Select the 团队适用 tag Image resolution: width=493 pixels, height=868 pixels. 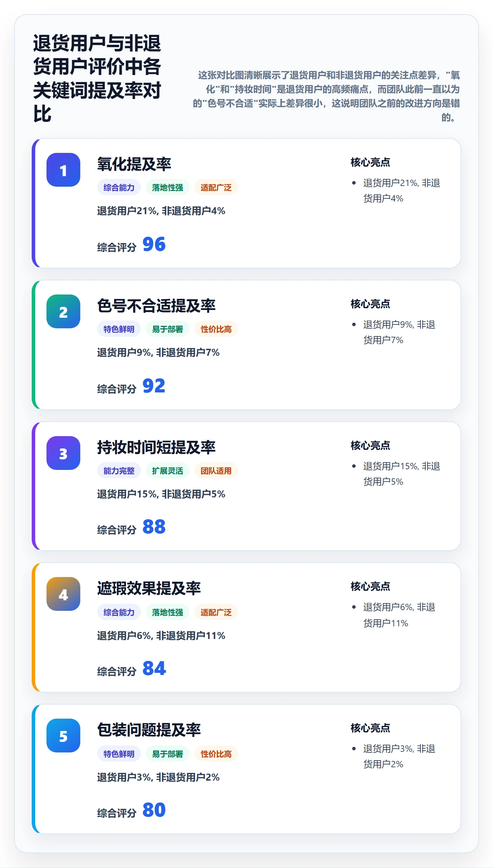216,471
